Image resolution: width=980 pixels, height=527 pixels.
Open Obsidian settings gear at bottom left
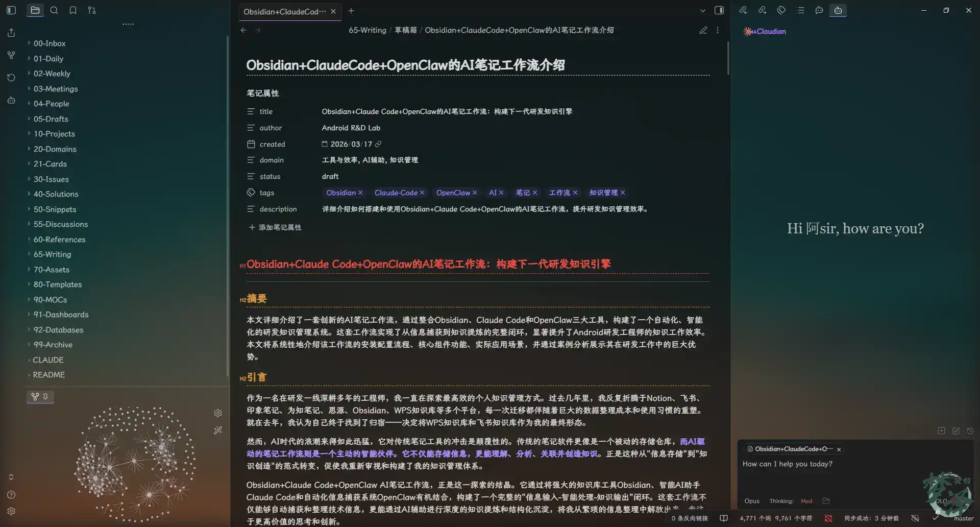[11, 511]
